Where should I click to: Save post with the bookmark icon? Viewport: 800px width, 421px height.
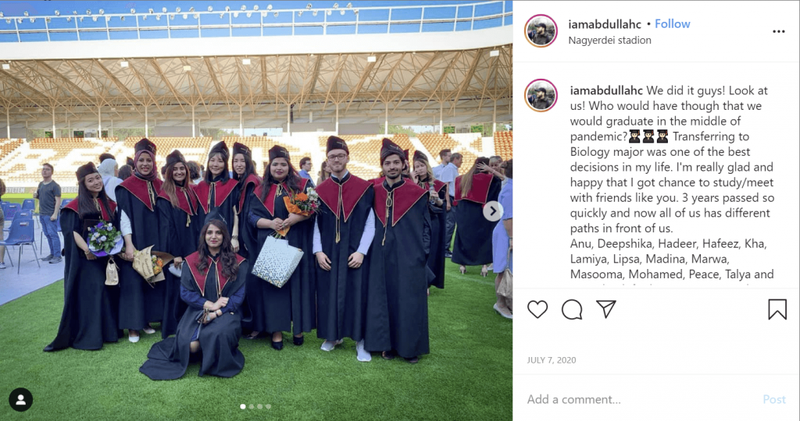pyautogui.click(x=777, y=309)
